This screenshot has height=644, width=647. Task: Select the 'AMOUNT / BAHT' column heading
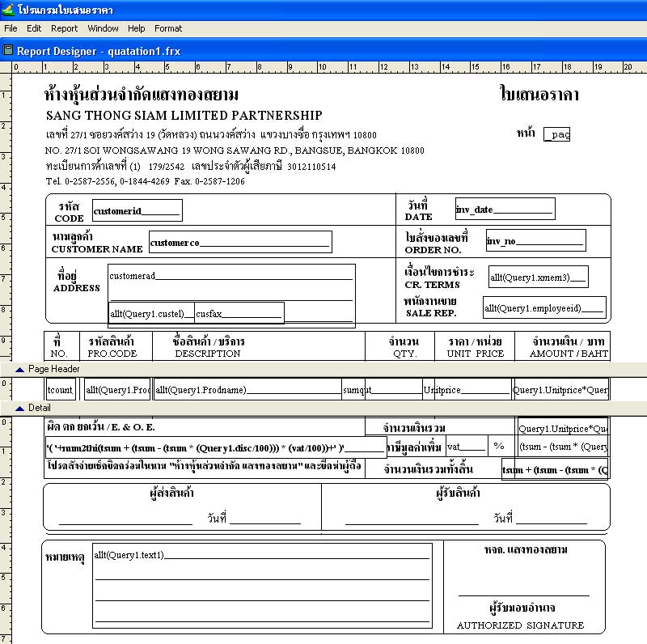569,354
